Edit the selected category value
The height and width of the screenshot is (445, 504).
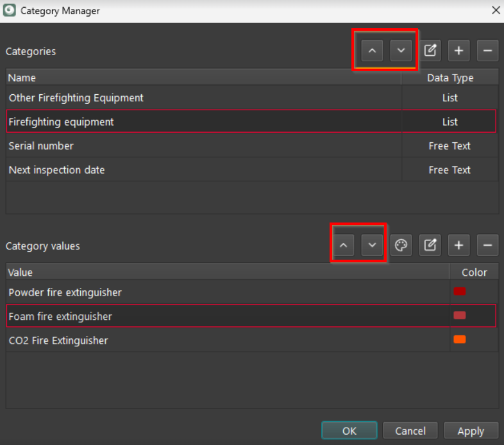click(x=430, y=245)
